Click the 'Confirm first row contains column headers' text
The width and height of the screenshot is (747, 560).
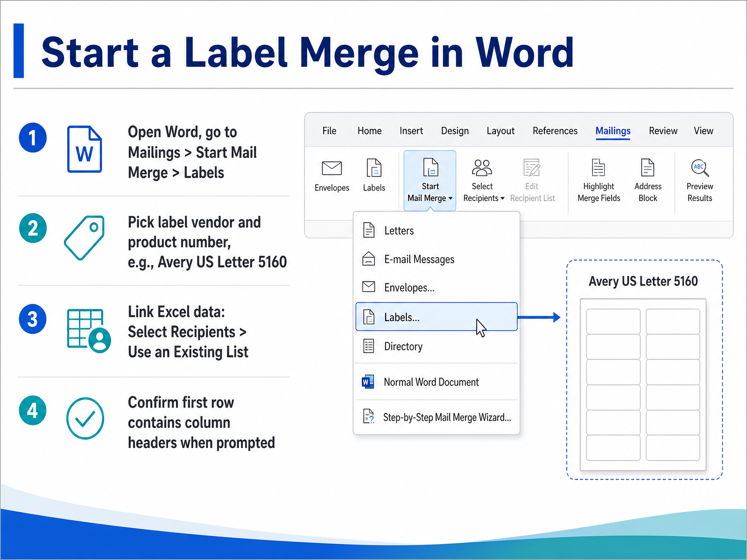201,423
